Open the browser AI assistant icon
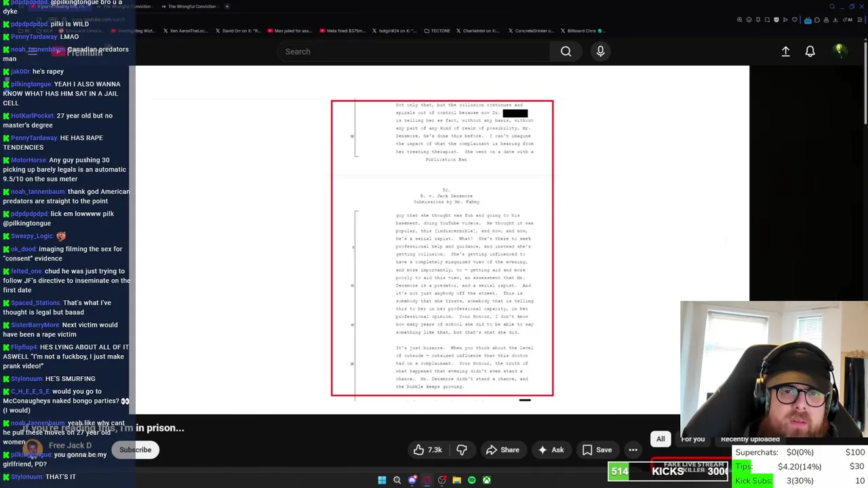This screenshot has width=868, height=488. tap(848, 20)
